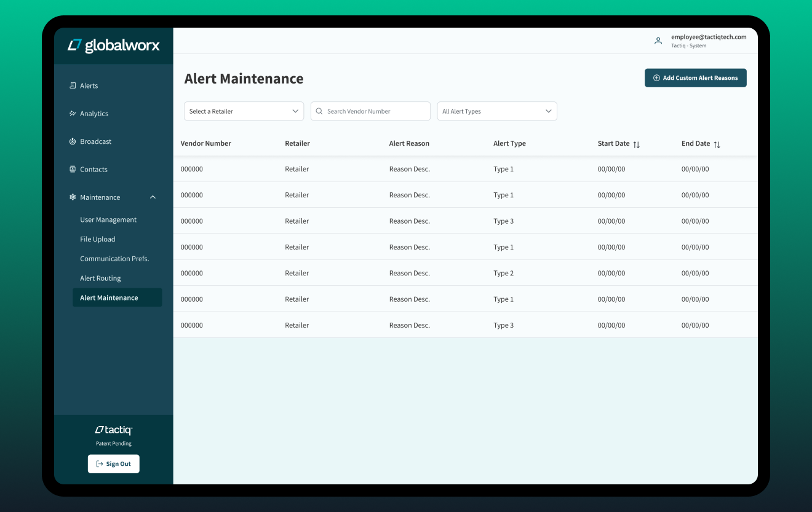Click the Retailer column header

point(297,143)
